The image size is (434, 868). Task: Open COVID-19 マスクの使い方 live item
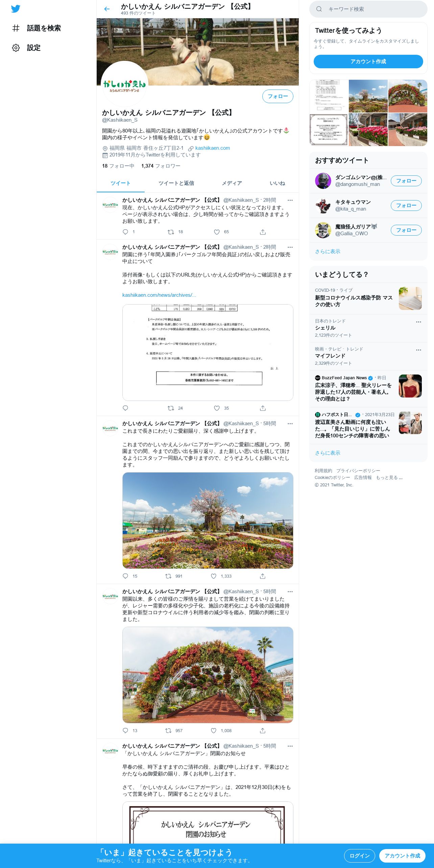368,298
